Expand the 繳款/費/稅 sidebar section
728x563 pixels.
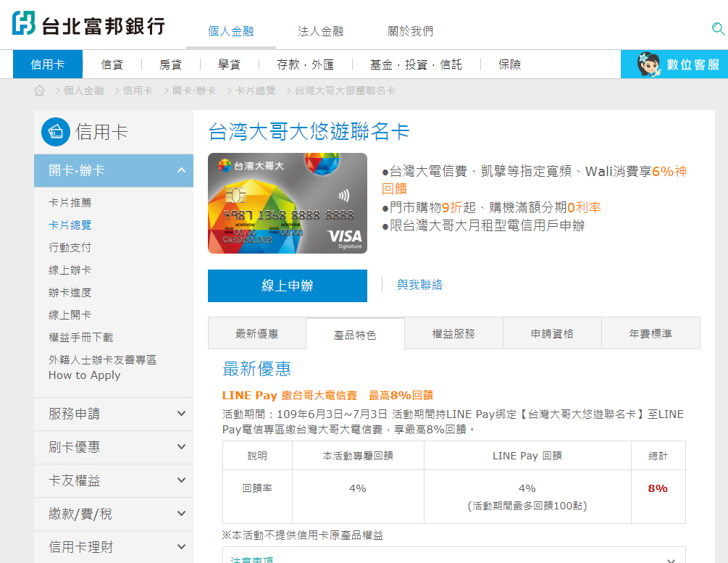pos(114,514)
